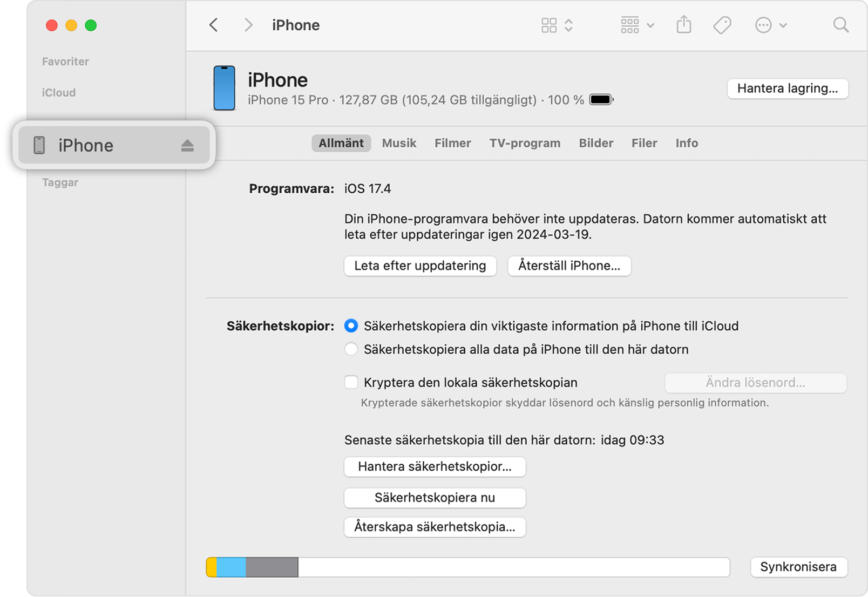
Task: Switch to the Musik tab
Action: click(x=399, y=143)
